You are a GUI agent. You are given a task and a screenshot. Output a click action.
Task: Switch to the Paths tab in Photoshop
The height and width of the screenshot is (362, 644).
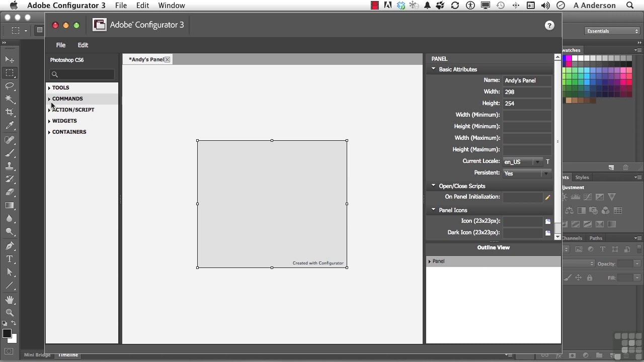click(x=596, y=238)
